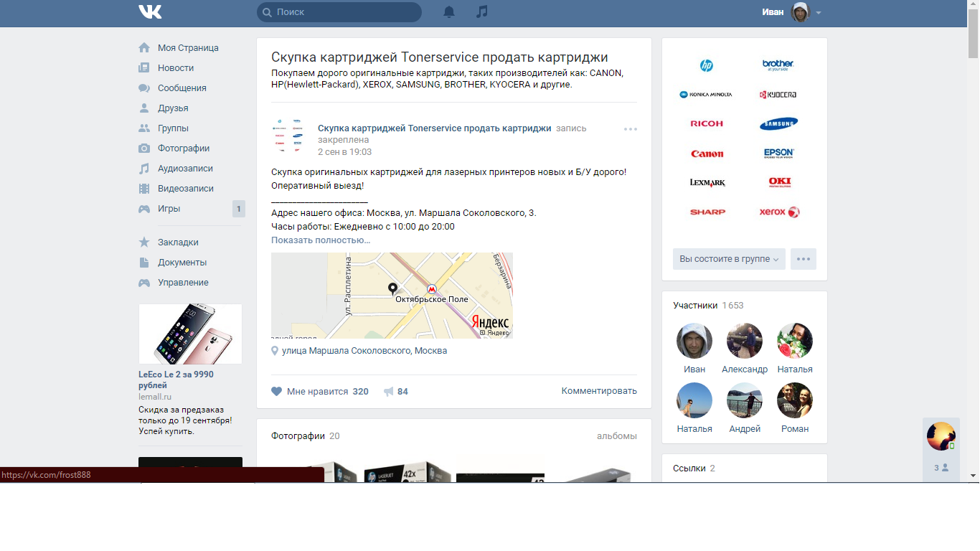
Task: Click the search field "Поиск"
Action: tap(339, 12)
